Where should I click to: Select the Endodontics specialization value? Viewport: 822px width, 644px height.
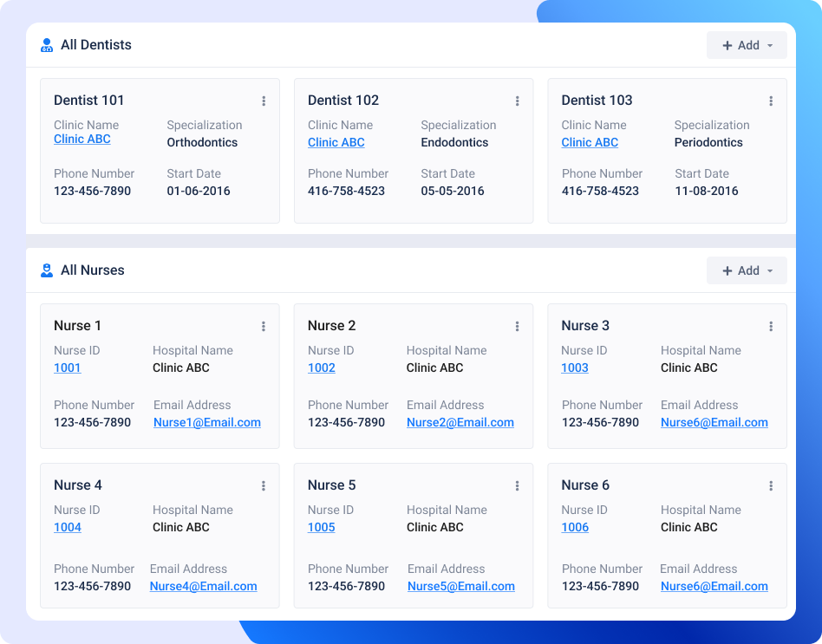(454, 142)
